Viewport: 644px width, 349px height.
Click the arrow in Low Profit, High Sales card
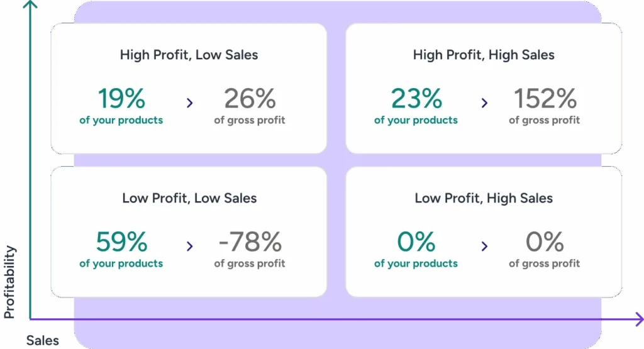[x=484, y=247]
